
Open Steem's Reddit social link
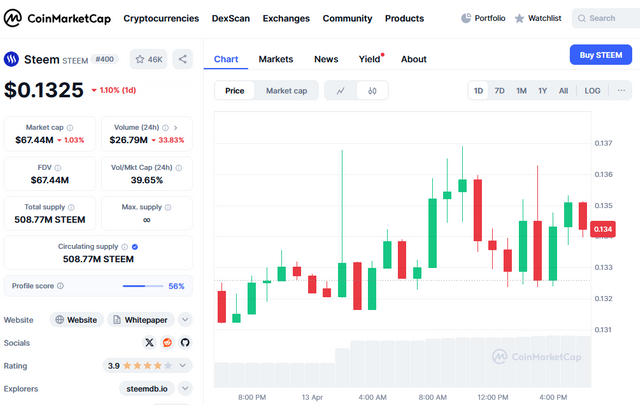click(167, 343)
